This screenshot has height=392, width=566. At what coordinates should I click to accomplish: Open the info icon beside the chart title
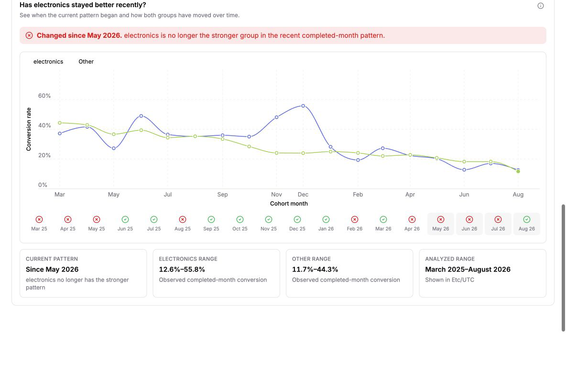(540, 5)
